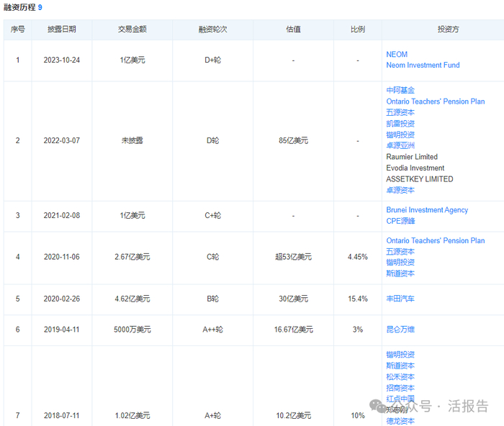Open the 丰田汽车 investor link
Image resolution: width=504 pixels, height=426 pixels.
pos(400,299)
